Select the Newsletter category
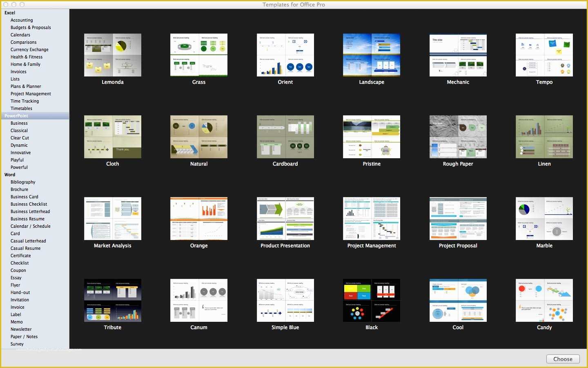The image size is (588, 368). click(x=21, y=329)
